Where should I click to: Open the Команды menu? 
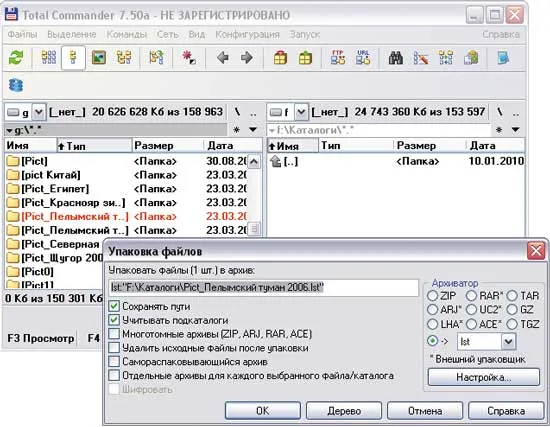[x=127, y=34]
